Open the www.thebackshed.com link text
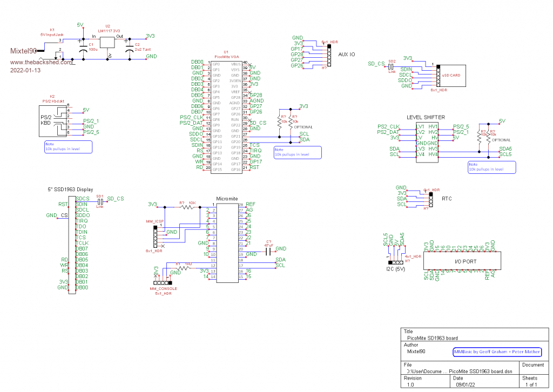553x392 pixels. (41, 62)
